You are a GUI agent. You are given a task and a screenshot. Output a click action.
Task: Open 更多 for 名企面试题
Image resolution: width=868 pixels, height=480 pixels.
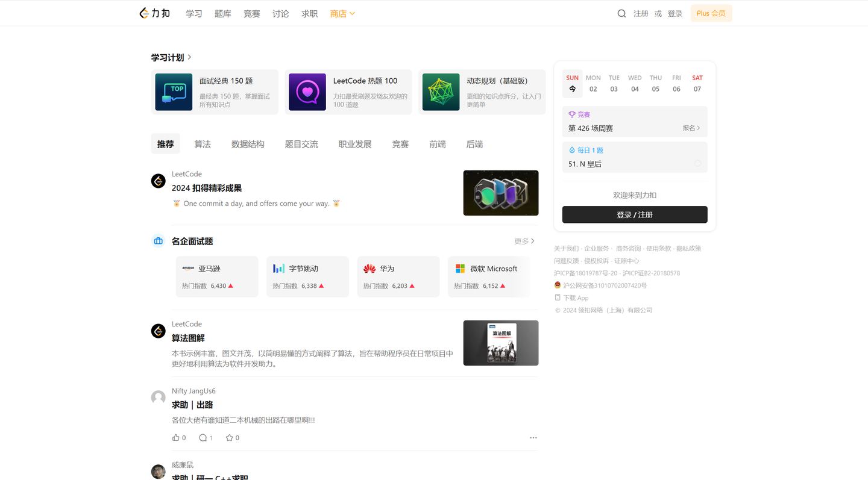click(x=524, y=241)
